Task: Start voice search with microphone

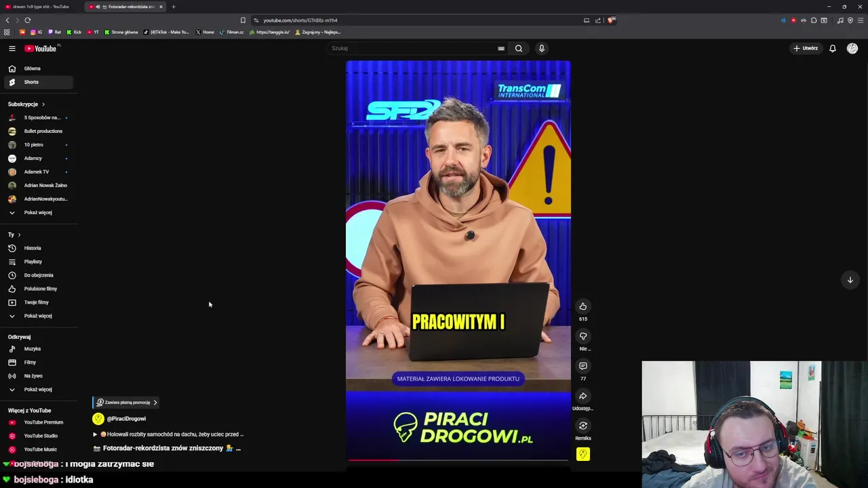Action: point(541,48)
